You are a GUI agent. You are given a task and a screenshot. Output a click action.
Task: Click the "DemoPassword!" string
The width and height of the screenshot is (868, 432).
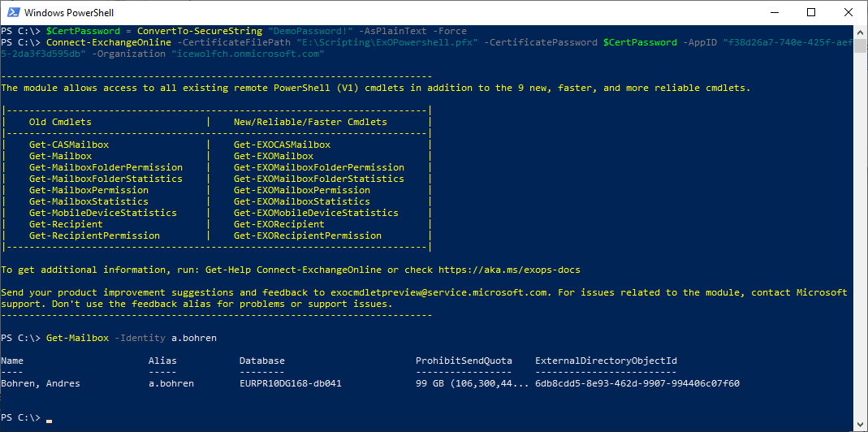(310, 31)
